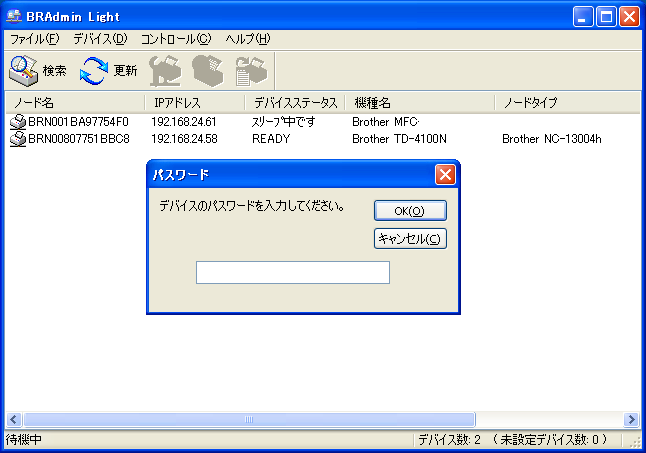Click the 更新 refresh toolbar icon
Screen dimensions: 646x453
94,70
